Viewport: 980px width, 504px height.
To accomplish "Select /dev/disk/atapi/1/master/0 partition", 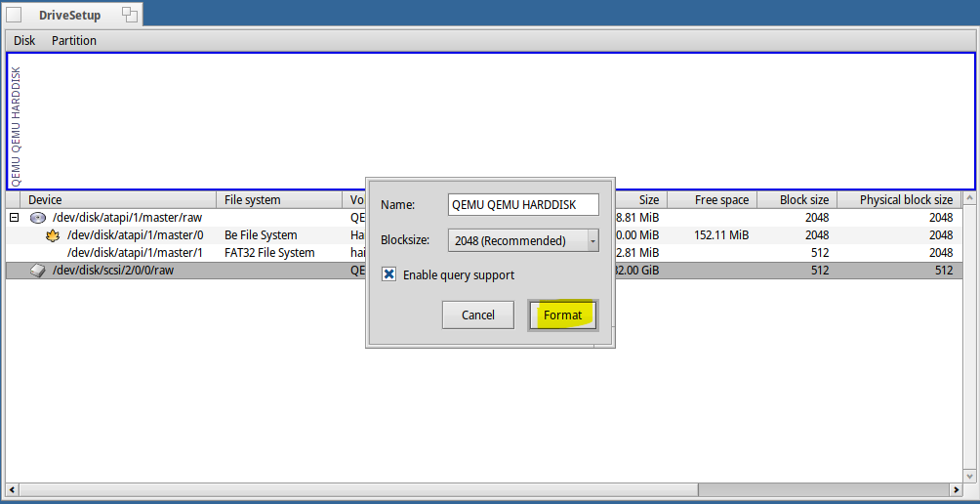I will (484, 235).
